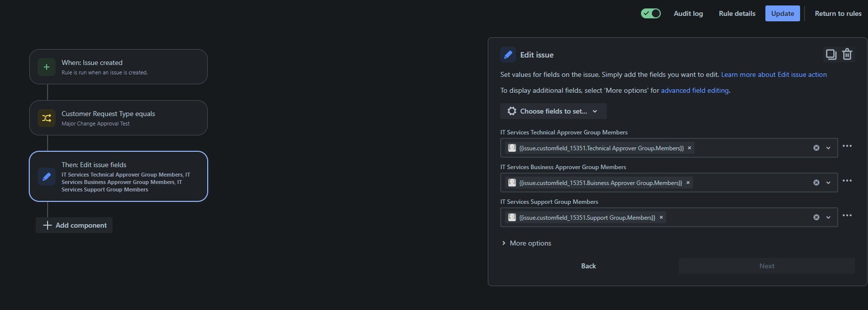Click the Edit issue panel pencil icon
The width and height of the screenshot is (868, 310).
[508, 55]
